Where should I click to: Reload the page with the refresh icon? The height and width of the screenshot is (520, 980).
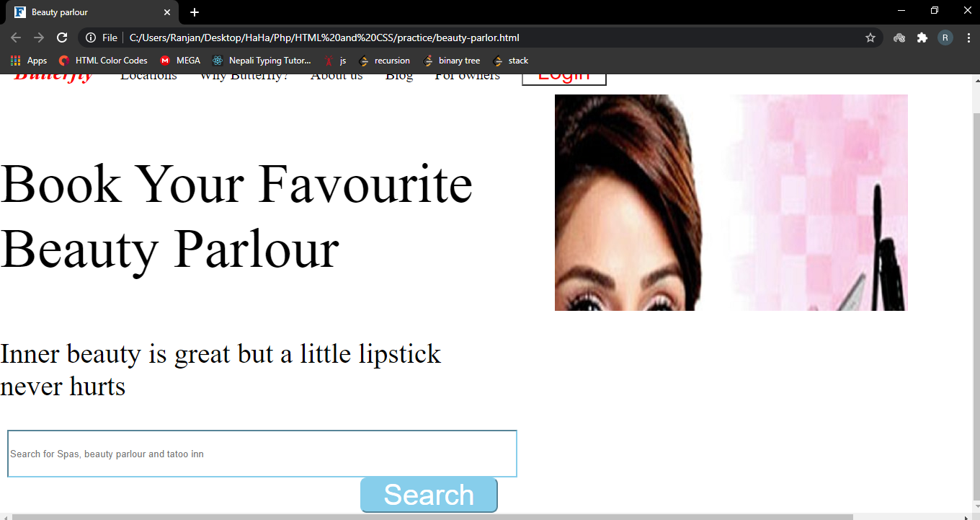63,38
